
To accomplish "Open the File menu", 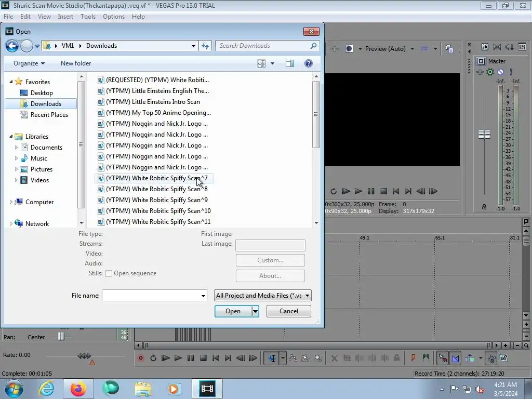I will pyautogui.click(x=8, y=16).
